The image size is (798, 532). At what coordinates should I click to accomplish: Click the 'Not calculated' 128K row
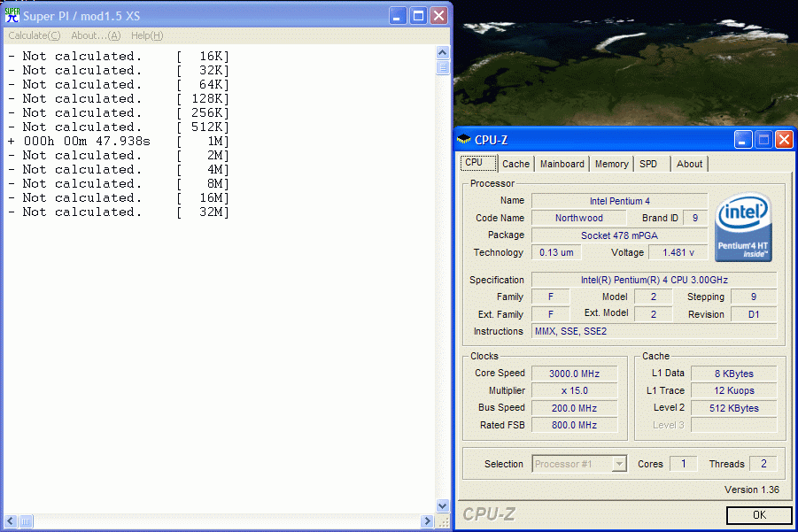click(118, 98)
